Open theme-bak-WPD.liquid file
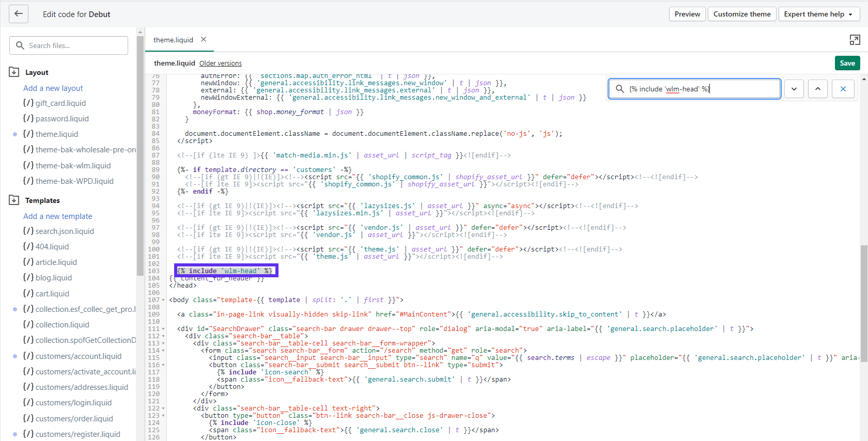Viewport: 868px width, 441px height. point(68,181)
